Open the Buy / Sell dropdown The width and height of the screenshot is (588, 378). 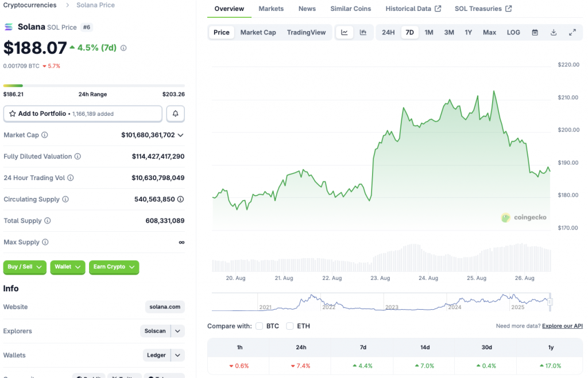25,267
